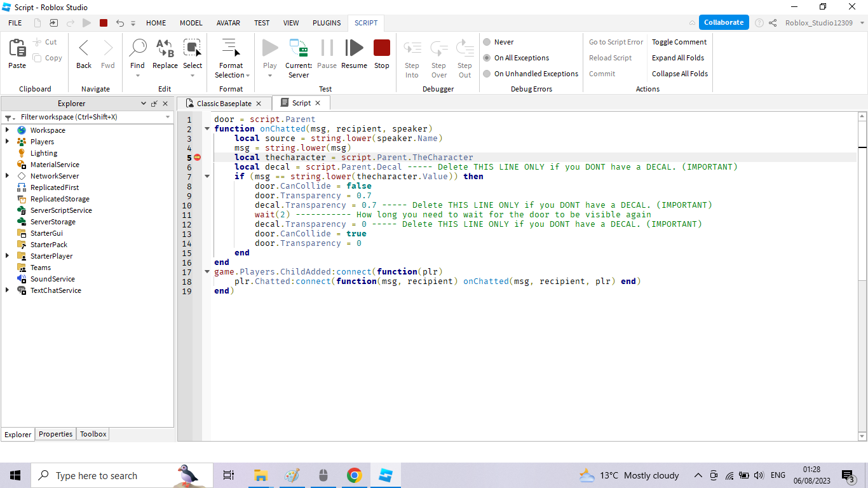Open the Find magnifier tool
Image resolution: width=868 pixels, height=488 pixels.
(137, 48)
